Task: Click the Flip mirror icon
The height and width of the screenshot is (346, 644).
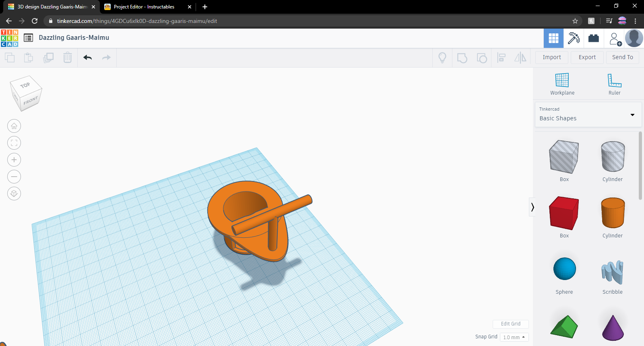Action: 520,58
